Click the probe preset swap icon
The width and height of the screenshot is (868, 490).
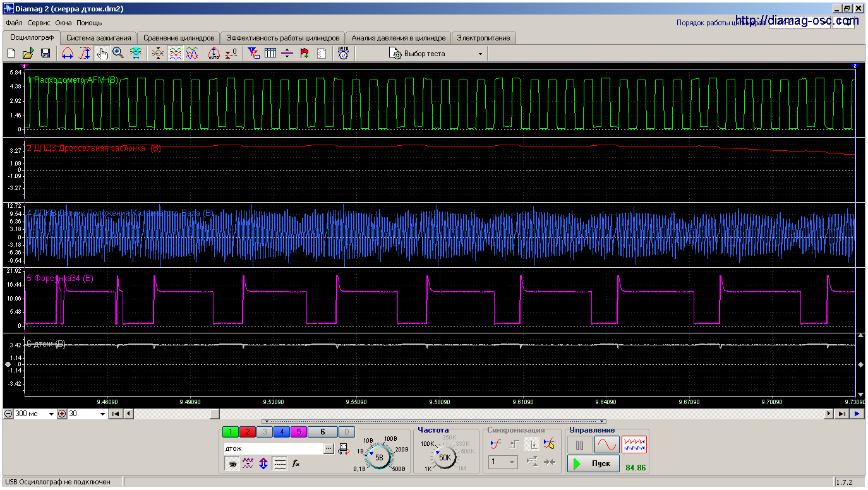point(344,449)
